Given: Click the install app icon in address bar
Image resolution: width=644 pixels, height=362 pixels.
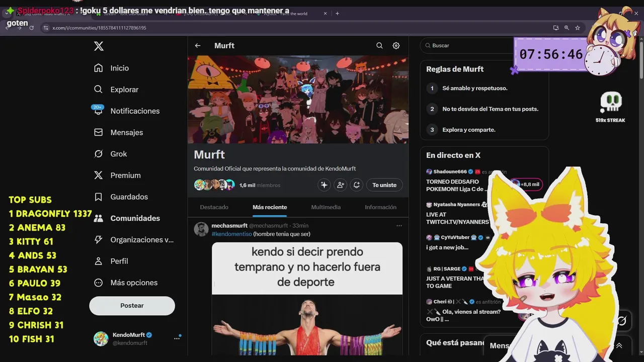Looking at the screenshot, I should pos(556,28).
